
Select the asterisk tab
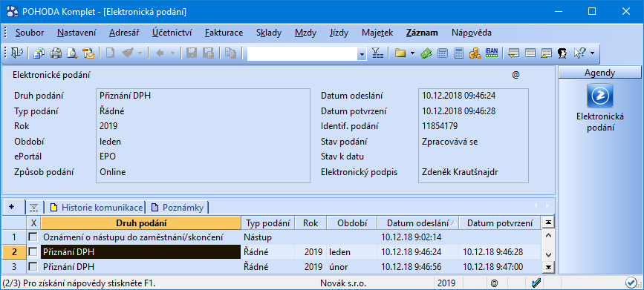tap(11, 208)
